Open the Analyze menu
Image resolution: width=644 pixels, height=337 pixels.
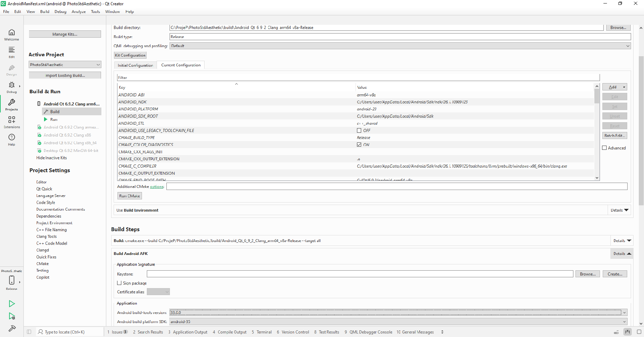(x=79, y=12)
